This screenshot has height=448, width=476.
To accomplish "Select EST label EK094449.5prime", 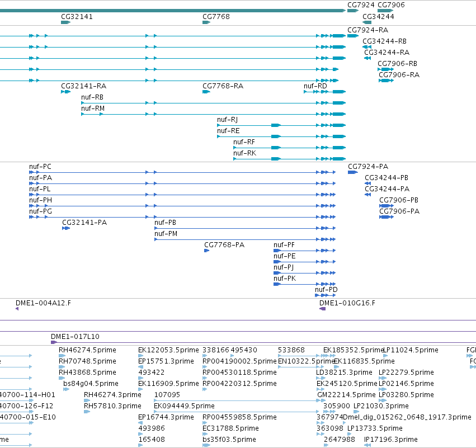I will [x=184, y=406].
